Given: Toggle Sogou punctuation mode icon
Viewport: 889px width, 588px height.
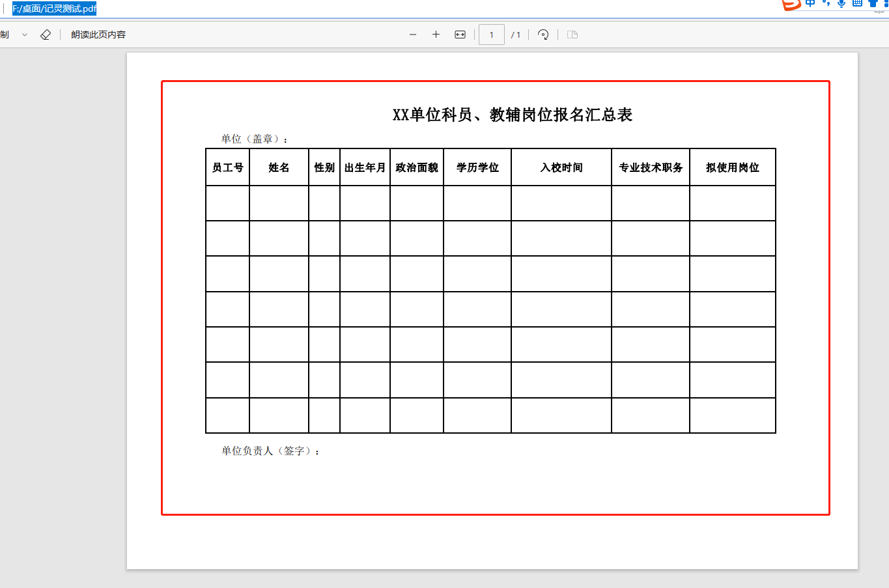Looking at the screenshot, I should click(826, 3).
